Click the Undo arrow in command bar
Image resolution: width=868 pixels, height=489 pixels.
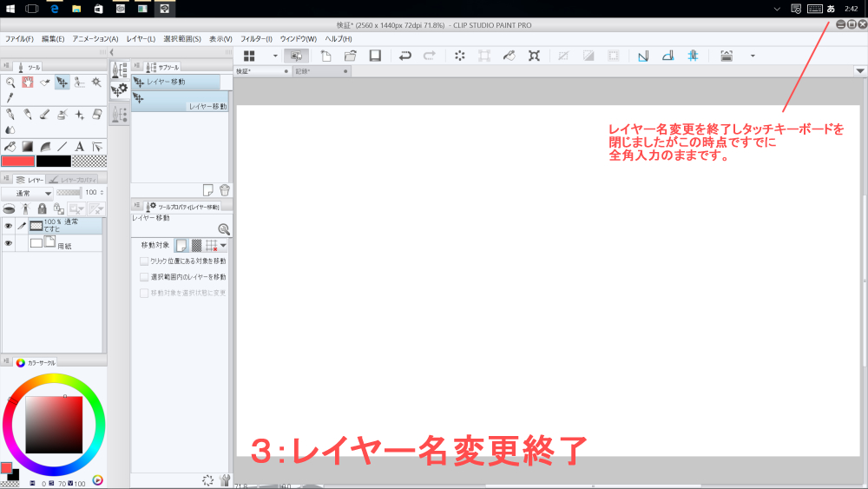tap(404, 56)
